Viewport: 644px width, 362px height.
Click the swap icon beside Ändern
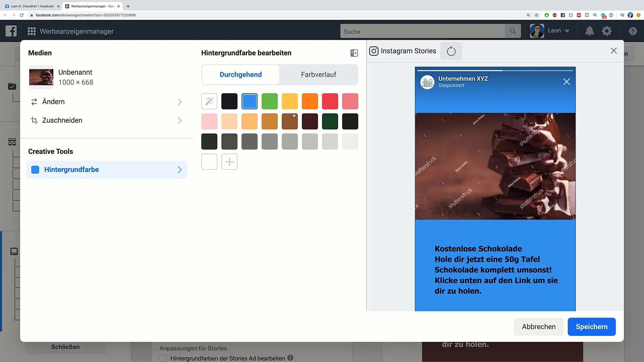34,102
